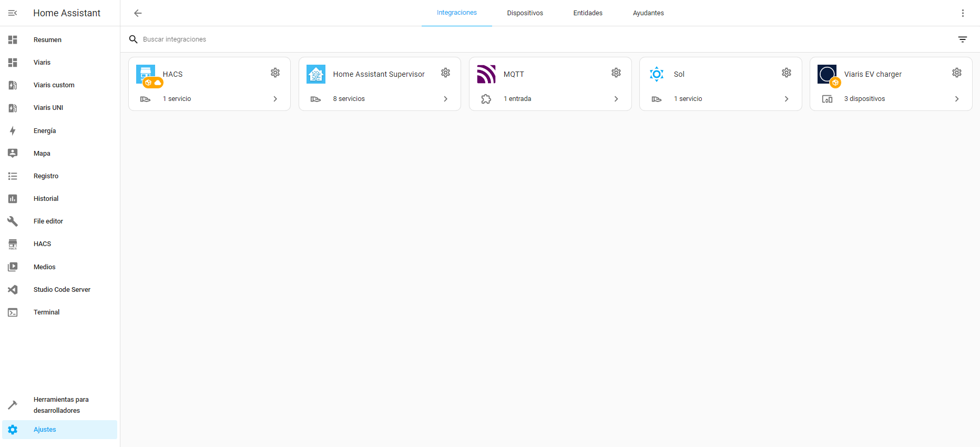980x447 pixels.
Task: Switch to the Entidades tab
Action: pos(588,13)
